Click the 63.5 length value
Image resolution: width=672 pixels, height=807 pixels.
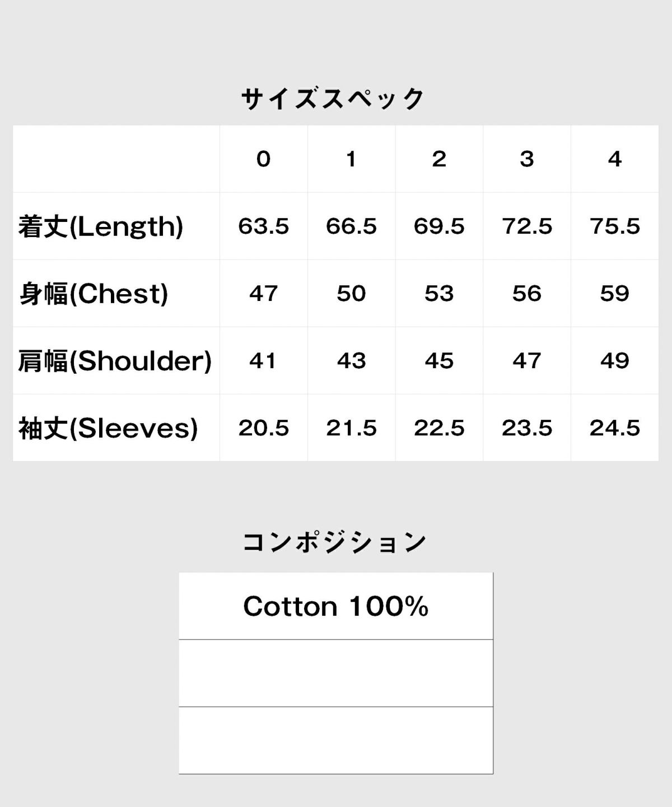pos(264,226)
